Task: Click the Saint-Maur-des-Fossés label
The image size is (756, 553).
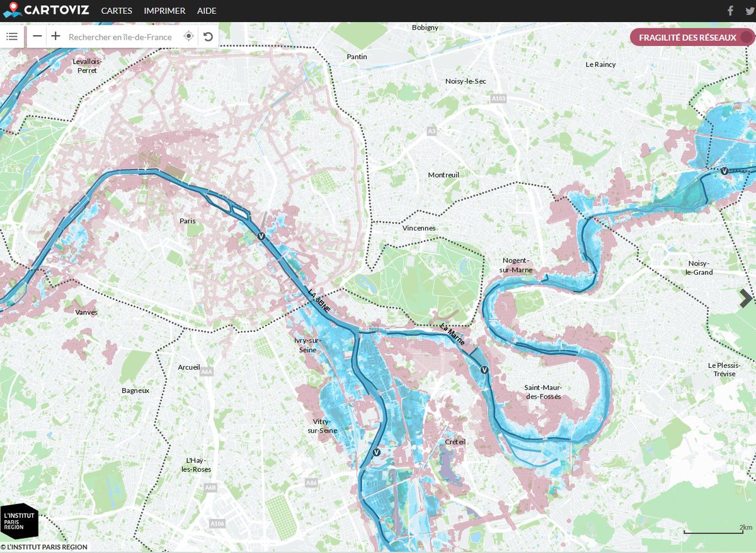Action: pos(543,392)
